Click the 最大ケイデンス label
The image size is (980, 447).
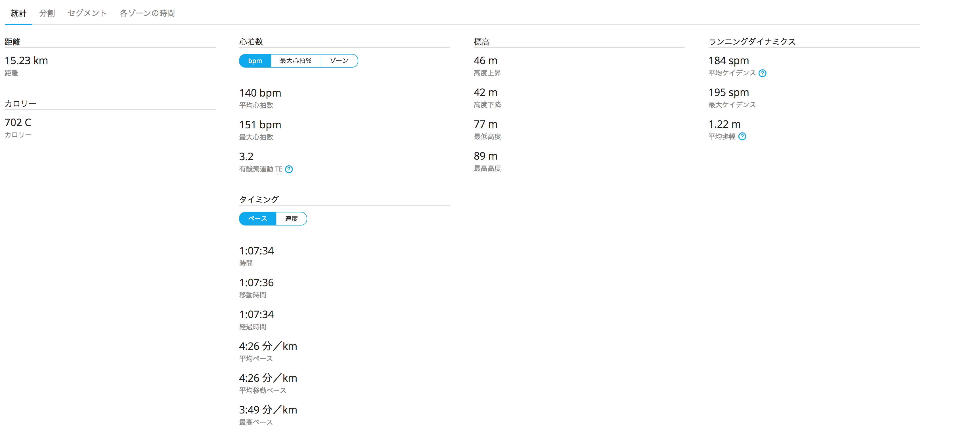pyautogui.click(x=732, y=105)
